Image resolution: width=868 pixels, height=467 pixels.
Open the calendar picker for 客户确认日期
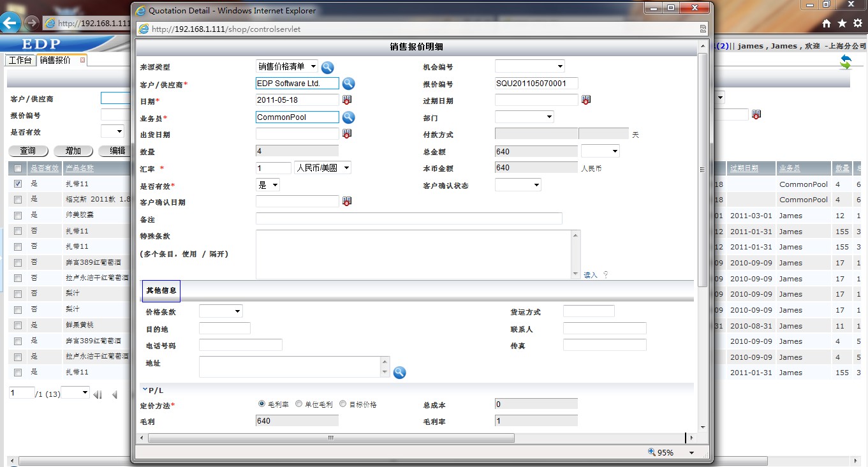pyautogui.click(x=347, y=202)
